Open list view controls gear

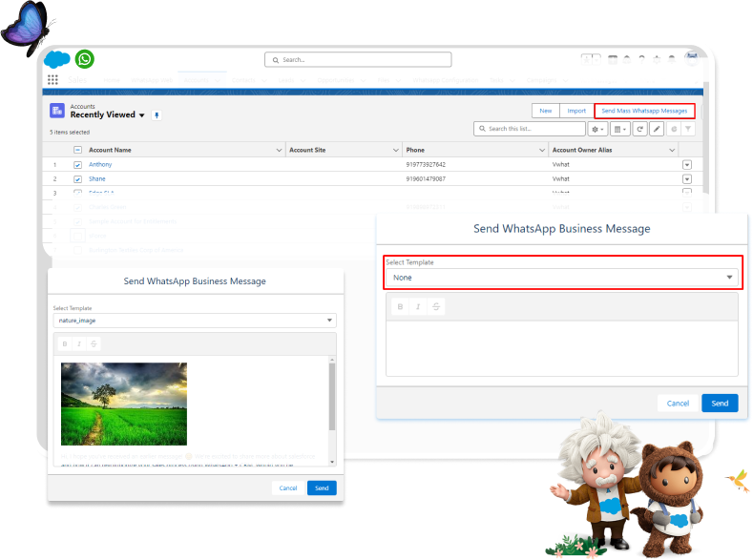coord(597,129)
